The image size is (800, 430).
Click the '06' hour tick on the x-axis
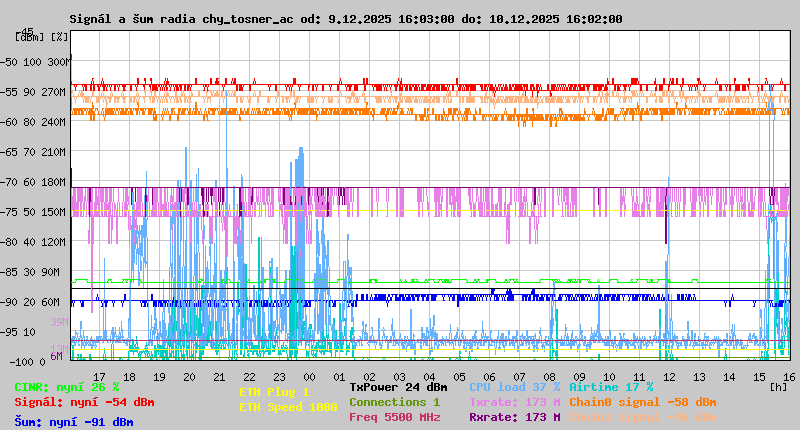pyautogui.click(x=490, y=377)
